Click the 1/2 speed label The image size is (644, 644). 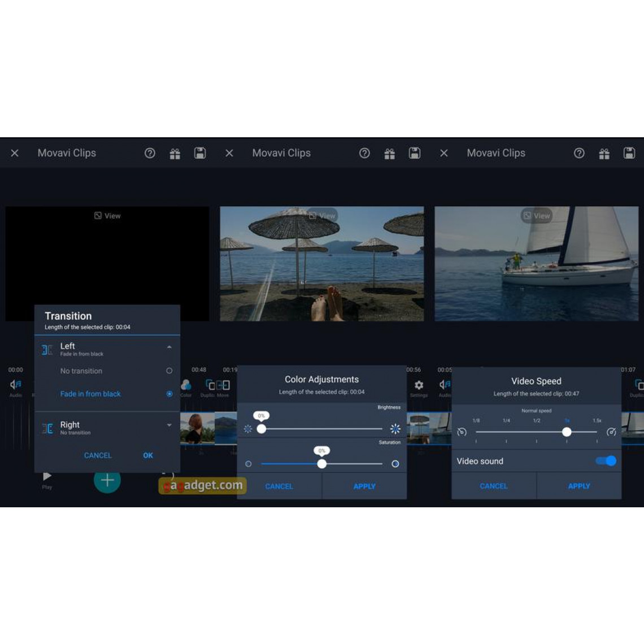tap(537, 420)
